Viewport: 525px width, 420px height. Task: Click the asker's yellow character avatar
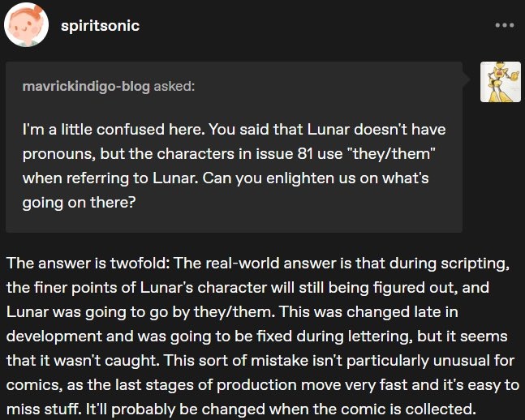[500, 82]
